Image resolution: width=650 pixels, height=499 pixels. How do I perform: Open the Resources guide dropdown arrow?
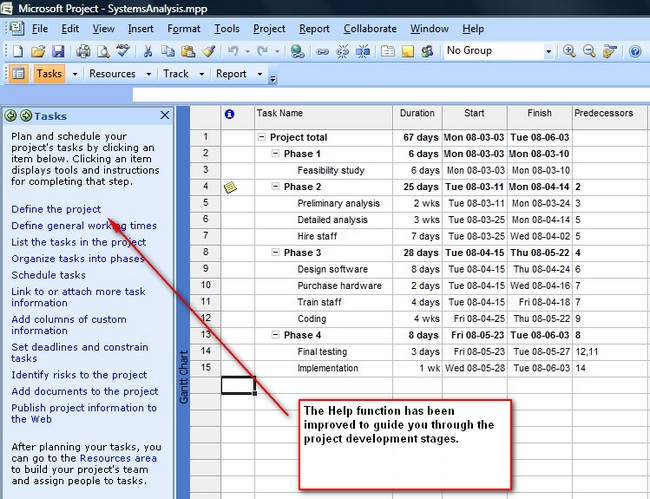pos(148,74)
